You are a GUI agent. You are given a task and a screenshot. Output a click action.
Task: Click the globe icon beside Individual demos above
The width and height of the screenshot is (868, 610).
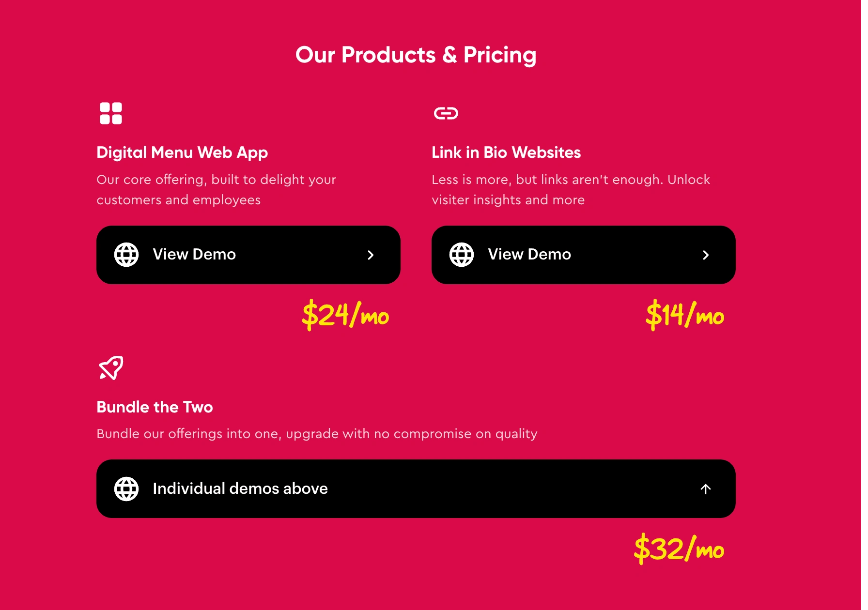pyautogui.click(x=126, y=489)
